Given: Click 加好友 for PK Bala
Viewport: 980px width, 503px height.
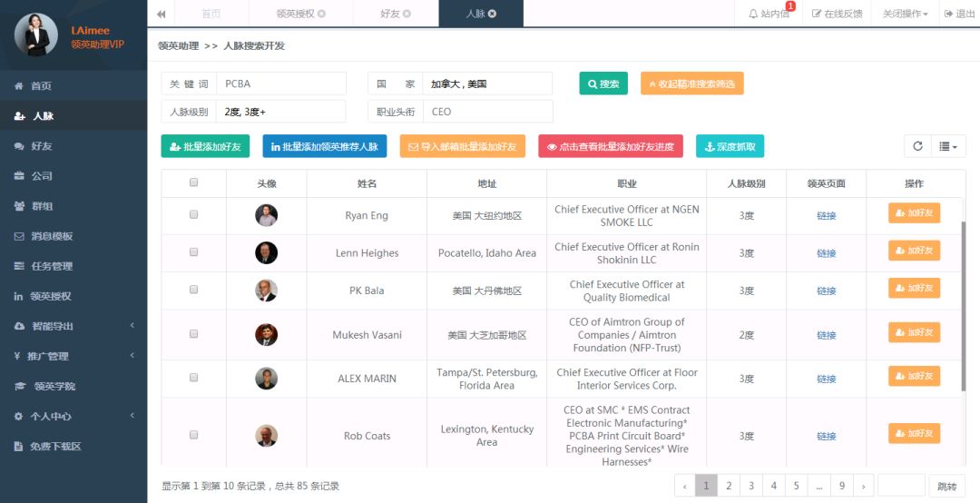Looking at the screenshot, I should point(915,288).
